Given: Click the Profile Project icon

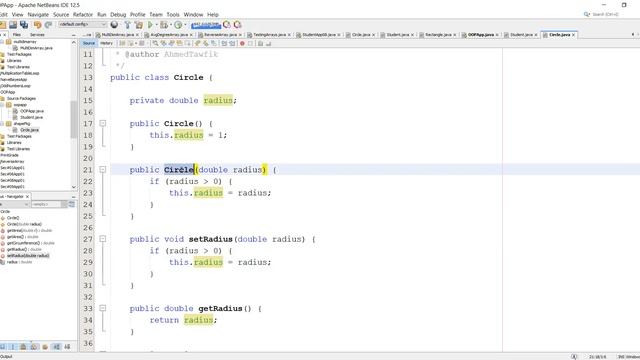Looking at the screenshot, I should tap(178, 25).
